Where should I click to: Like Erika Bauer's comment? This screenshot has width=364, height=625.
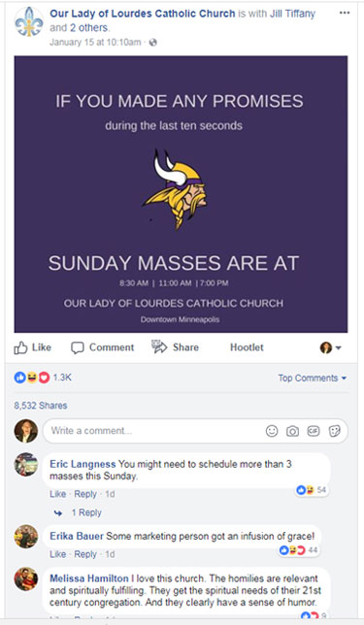pyautogui.click(x=57, y=554)
